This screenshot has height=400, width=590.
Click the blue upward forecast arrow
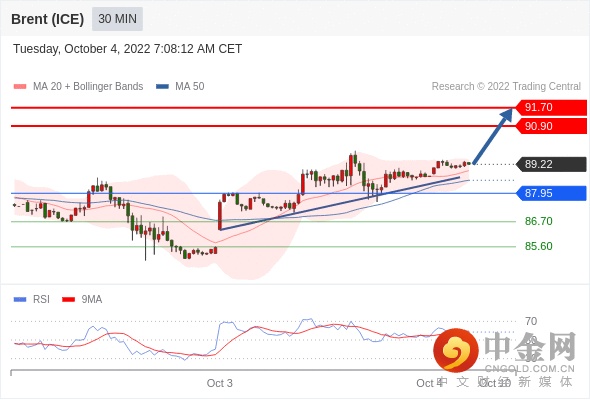tap(493, 135)
